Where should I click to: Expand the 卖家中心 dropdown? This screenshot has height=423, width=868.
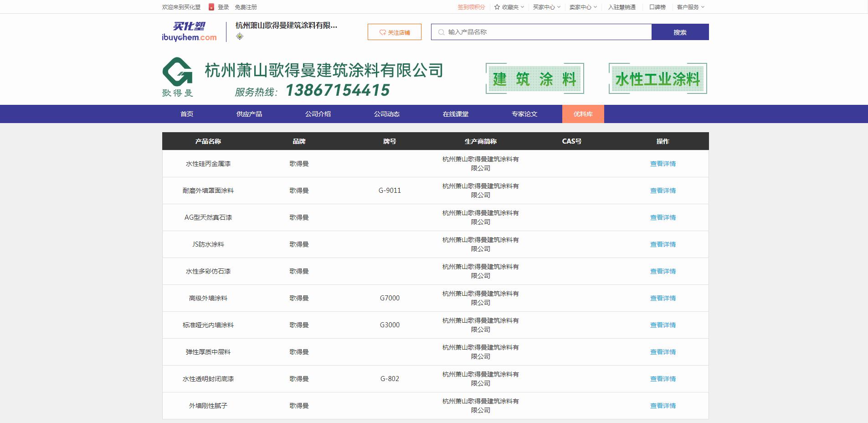pyautogui.click(x=583, y=7)
